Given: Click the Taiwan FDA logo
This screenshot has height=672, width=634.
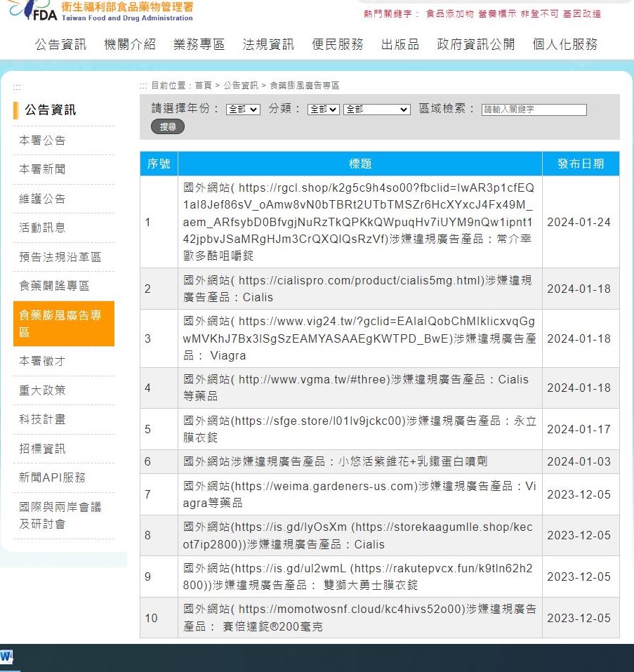Looking at the screenshot, I should [100, 11].
